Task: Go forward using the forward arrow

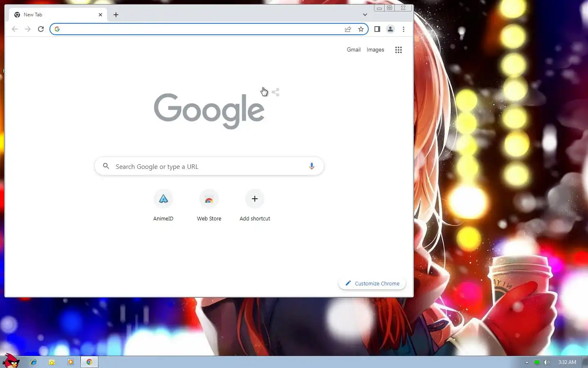Action: [28, 29]
